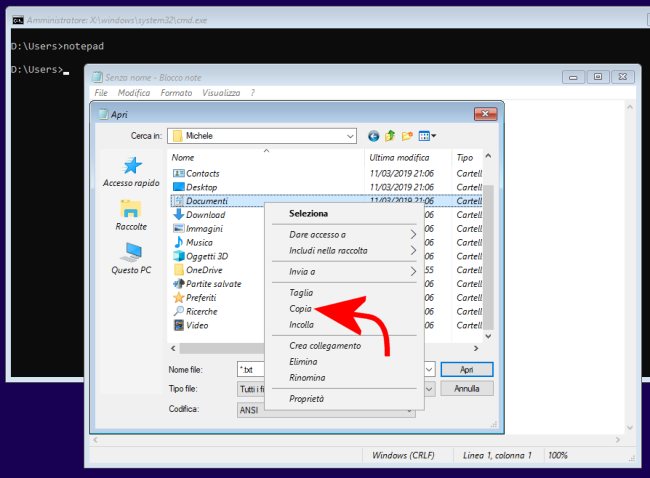Select the Oggetti 3D folder
The image size is (650, 478).
click(x=207, y=256)
